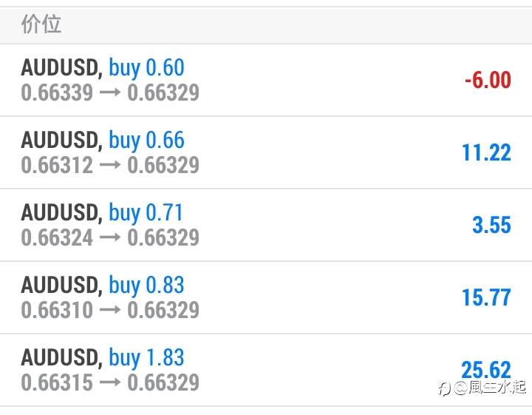Select the AUDUSD buy 0.83 position

click(266, 297)
